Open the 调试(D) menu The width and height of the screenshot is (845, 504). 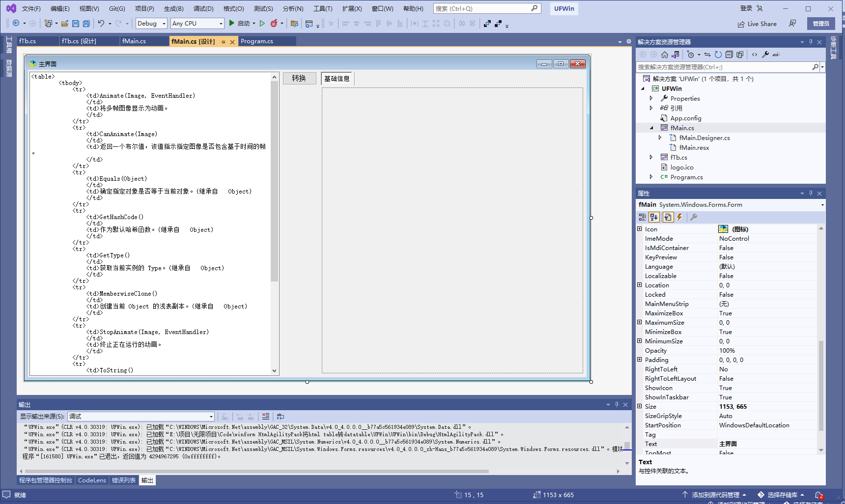tap(203, 8)
